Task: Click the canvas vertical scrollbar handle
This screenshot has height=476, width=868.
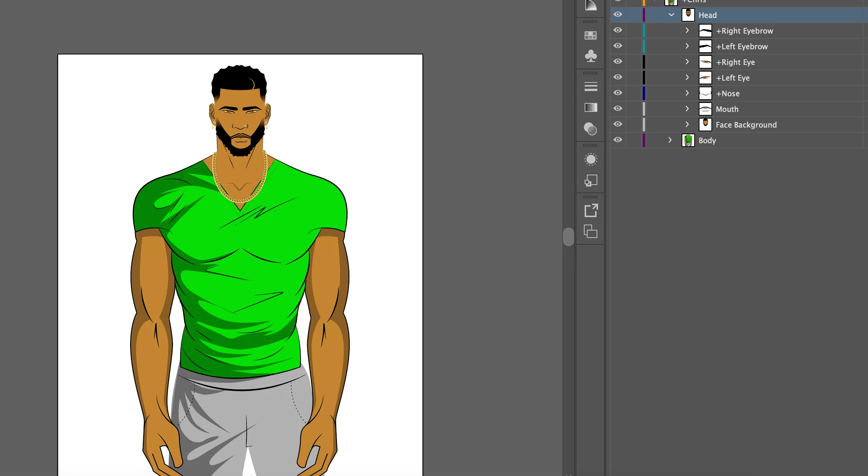Action: click(x=568, y=237)
